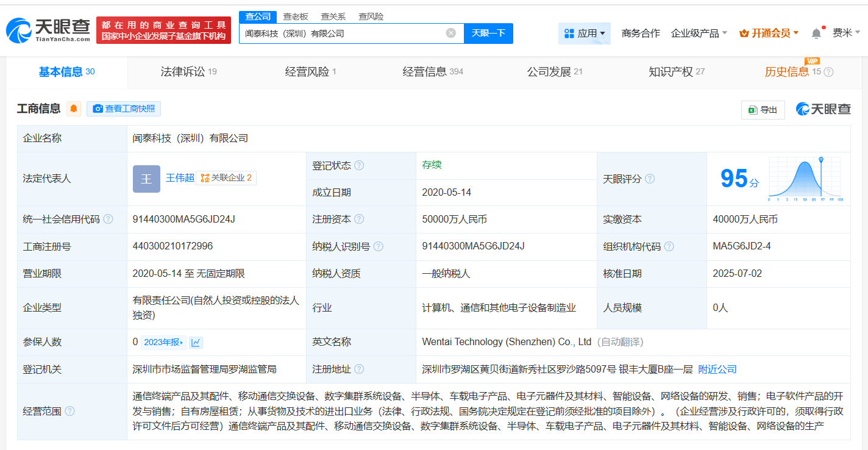Select the 知识产权 tab

coord(677,72)
